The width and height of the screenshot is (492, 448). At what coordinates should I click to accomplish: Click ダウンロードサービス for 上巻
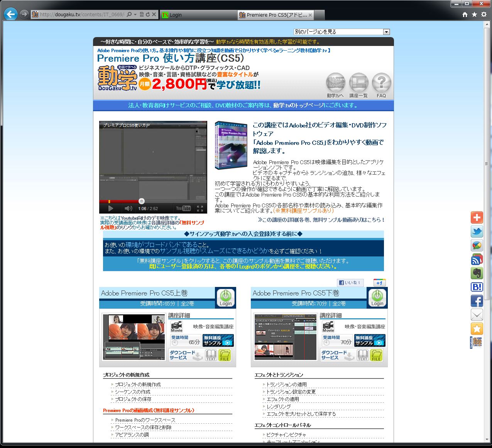186,355
